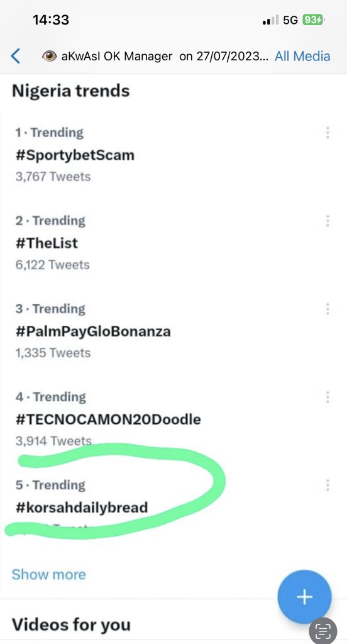Expand trends with Show more
347x644 pixels.
(49, 574)
